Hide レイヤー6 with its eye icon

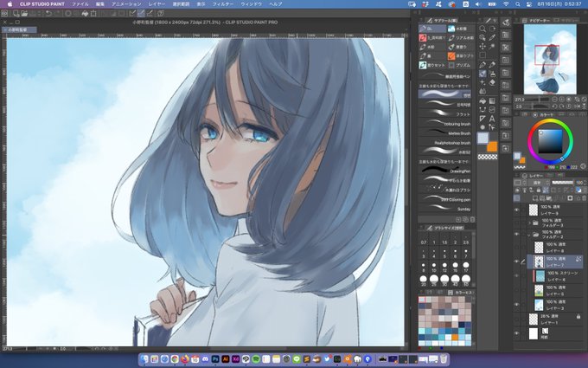(517, 276)
